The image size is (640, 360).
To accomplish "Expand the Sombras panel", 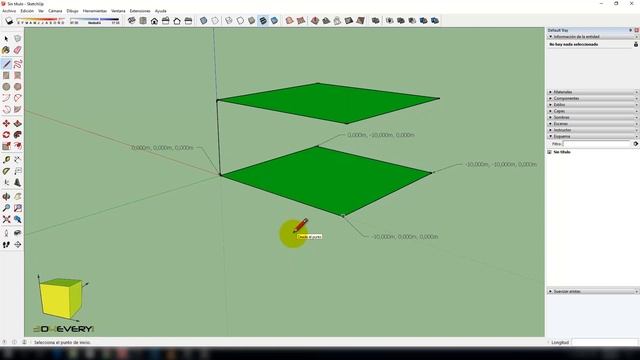I will click(x=593, y=117).
